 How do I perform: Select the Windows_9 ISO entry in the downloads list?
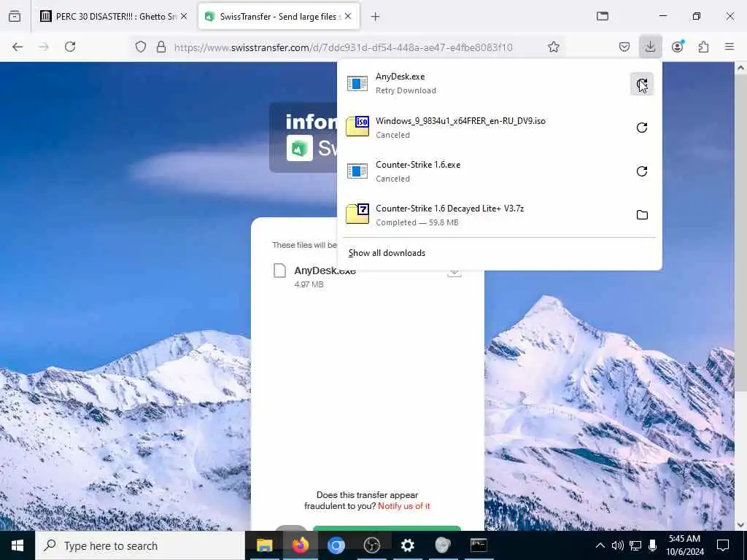tap(484, 128)
